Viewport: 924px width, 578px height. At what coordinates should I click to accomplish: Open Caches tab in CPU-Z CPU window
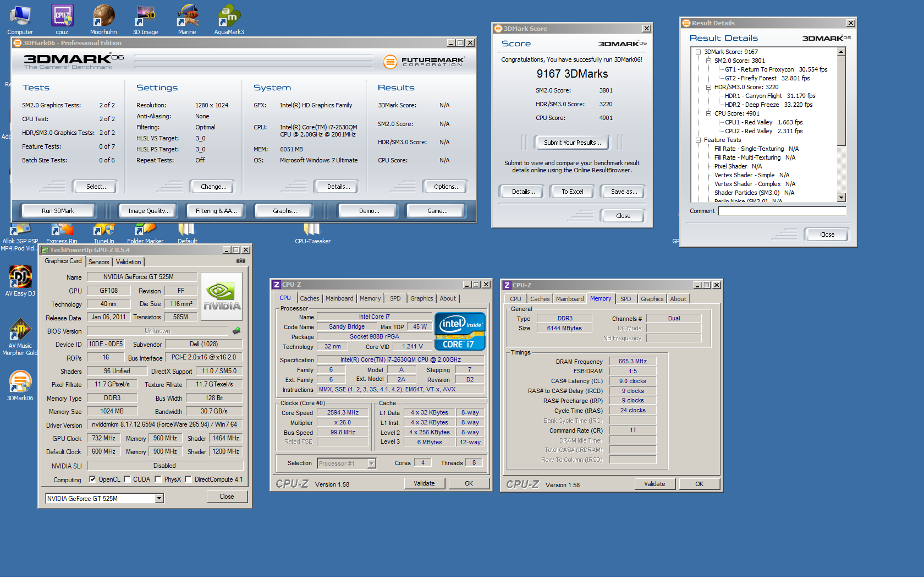click(310, 298)
